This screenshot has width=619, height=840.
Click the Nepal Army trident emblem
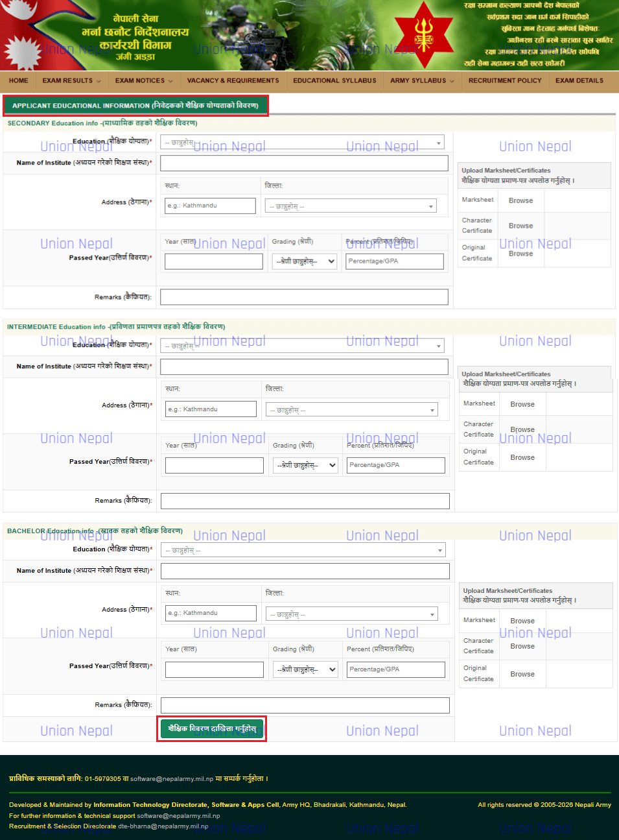coord(424,34)
